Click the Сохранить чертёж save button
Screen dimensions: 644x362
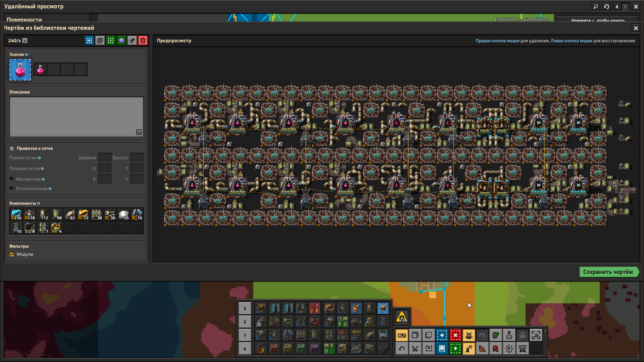coord(609,272)
